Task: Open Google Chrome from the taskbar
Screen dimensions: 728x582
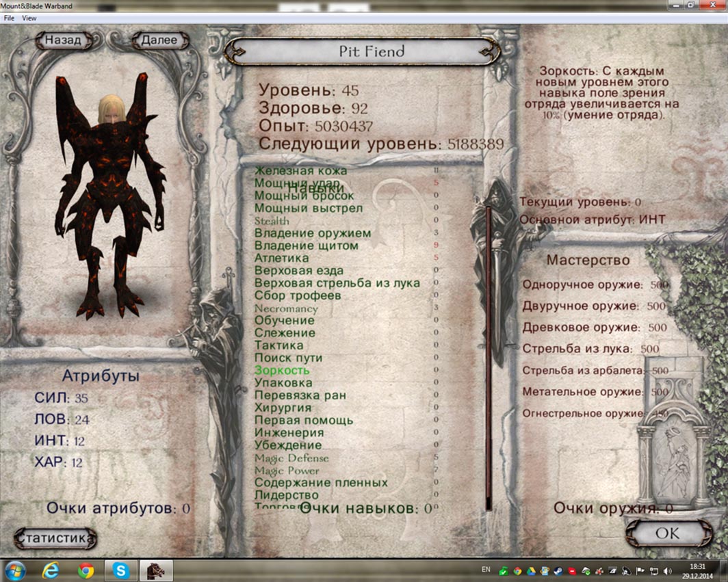Action: pos(86,569)
